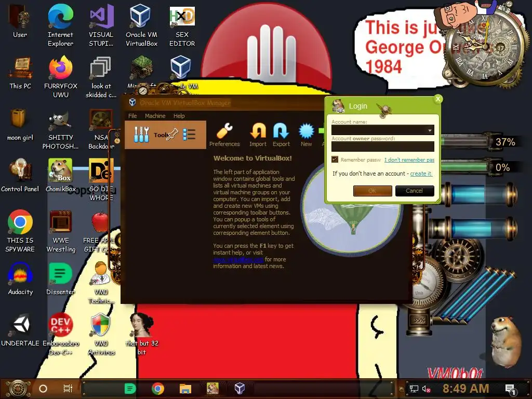532x399 pixels.
Task: Open the Tools list menu icon
Action: pos(189,135)
